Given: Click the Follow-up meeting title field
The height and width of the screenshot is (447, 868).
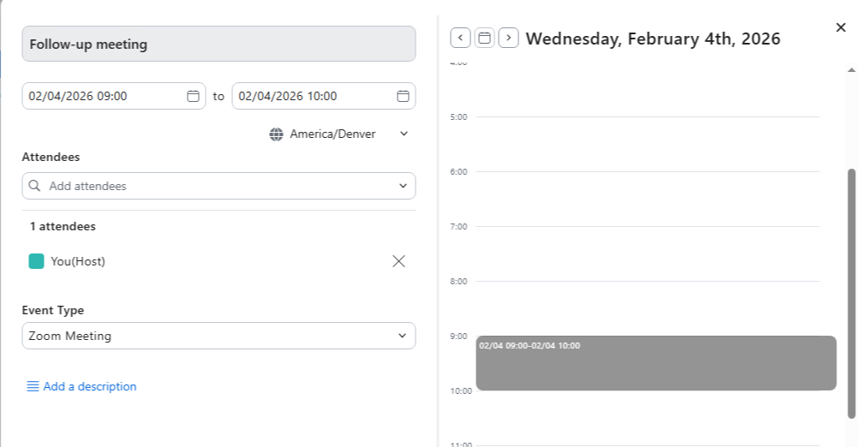Looking at the screenshot, I should click(x=218, y=44).
